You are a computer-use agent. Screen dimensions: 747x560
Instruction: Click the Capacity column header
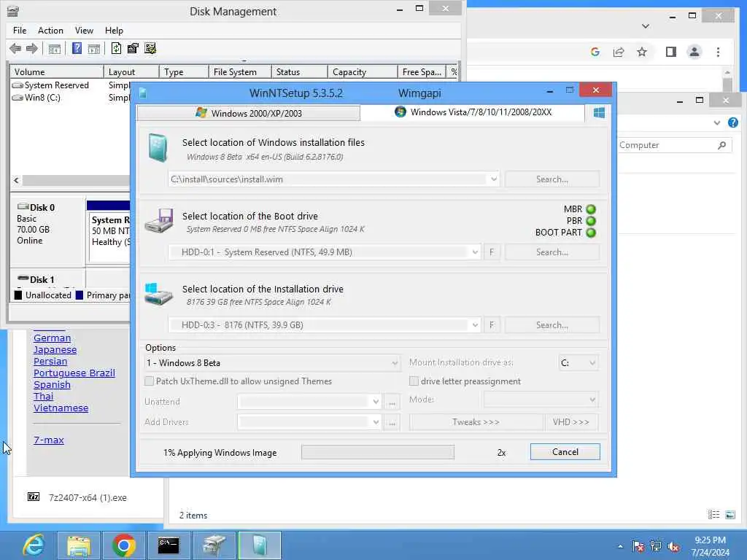click(362, 72)
